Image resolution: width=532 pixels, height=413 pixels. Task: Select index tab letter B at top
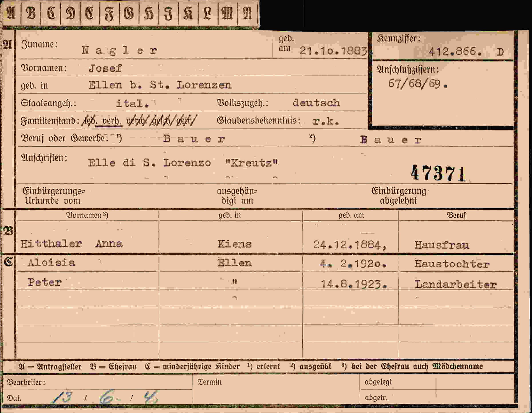31,13
